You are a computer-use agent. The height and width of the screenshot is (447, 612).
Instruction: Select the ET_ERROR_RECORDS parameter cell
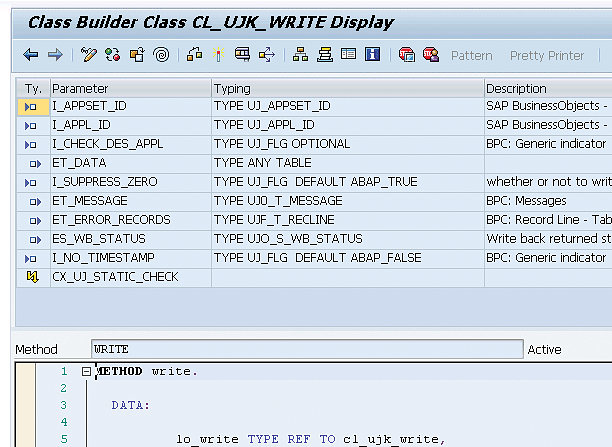pos(131,221)
